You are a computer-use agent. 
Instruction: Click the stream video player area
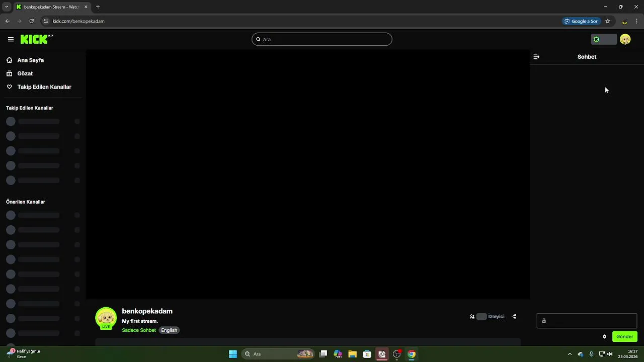coord(308,174)
